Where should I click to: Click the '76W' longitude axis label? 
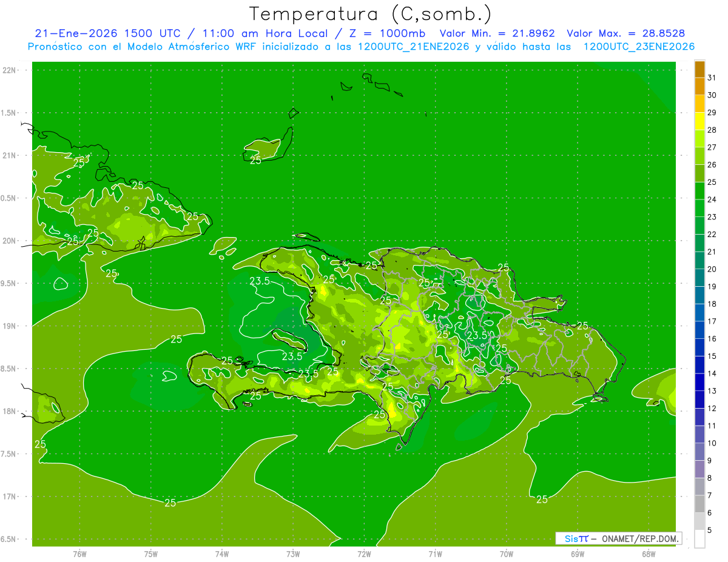[x=79, y=554]
